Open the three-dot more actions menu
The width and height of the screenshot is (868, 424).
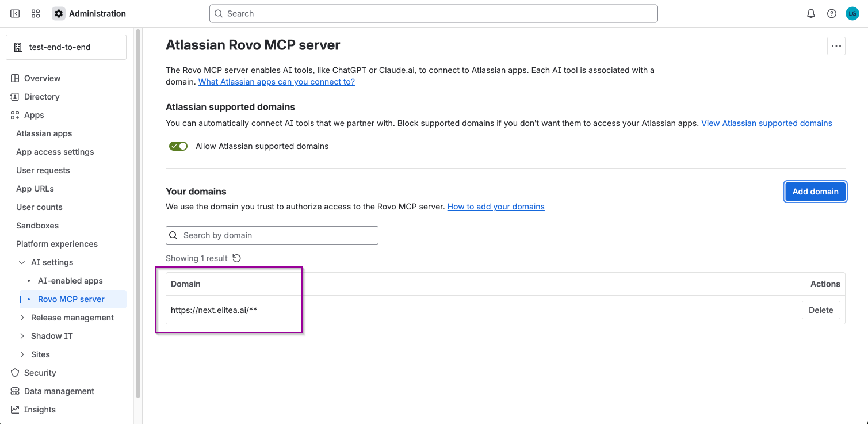point(836,46)
